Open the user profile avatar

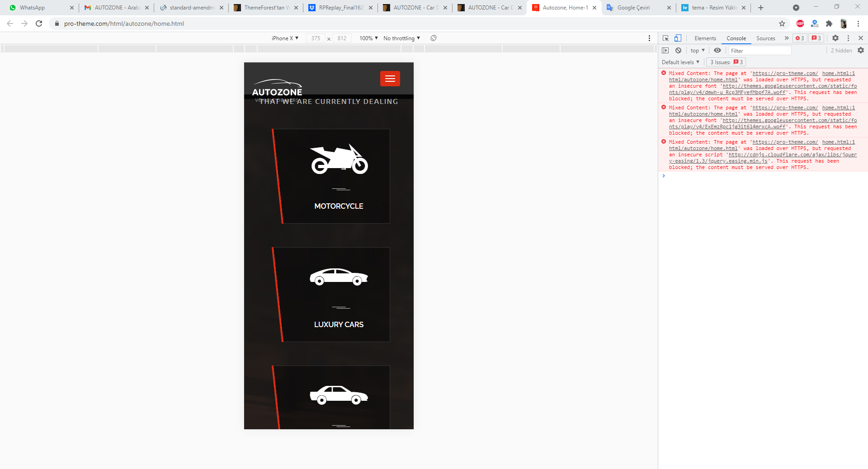pos(844,23)
